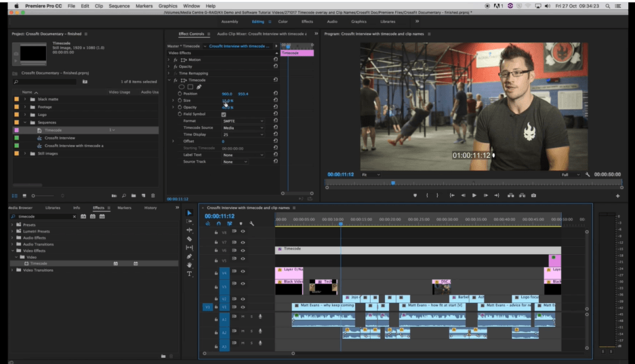Toggle lock on track V3
Image resolution: width=635 pixels, height=364 pixels.
click(x=216, y=286)
